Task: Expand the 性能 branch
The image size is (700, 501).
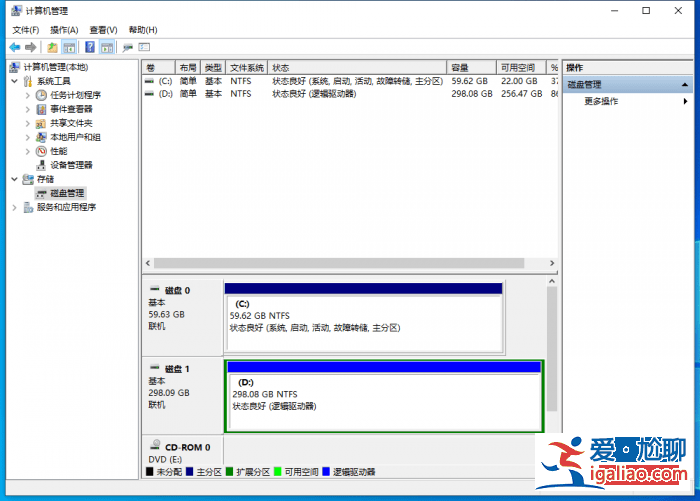Action: [x=28, y=151]
